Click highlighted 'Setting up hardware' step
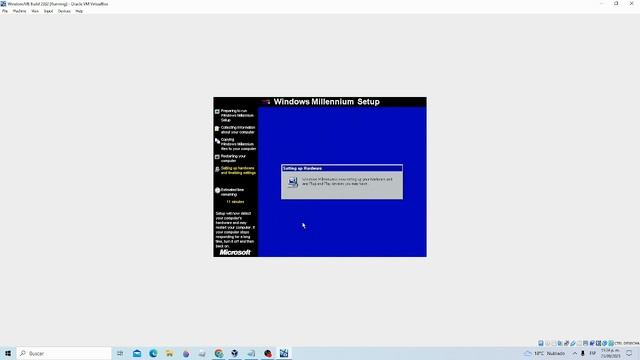 click(x=238, y=171)
